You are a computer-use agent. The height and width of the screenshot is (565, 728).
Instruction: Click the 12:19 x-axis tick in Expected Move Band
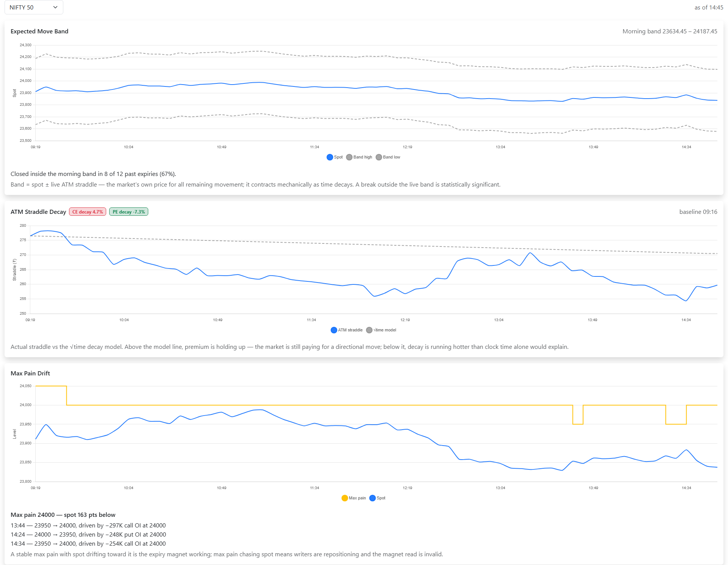408,147
